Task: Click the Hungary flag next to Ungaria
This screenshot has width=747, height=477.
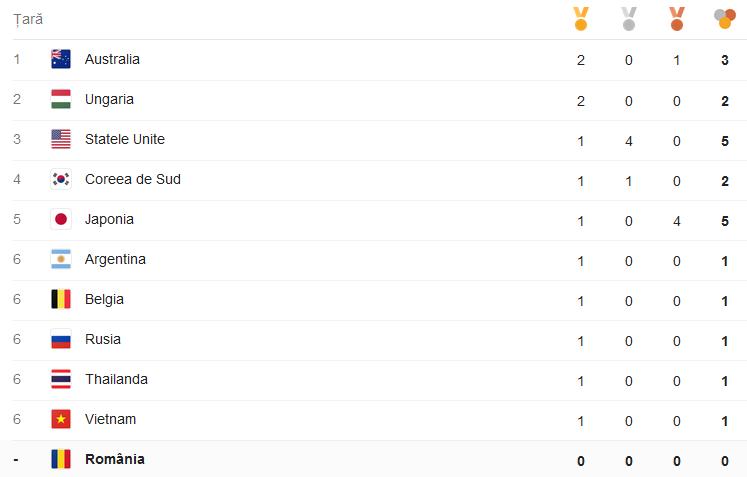Action: [x=61, y=99]
